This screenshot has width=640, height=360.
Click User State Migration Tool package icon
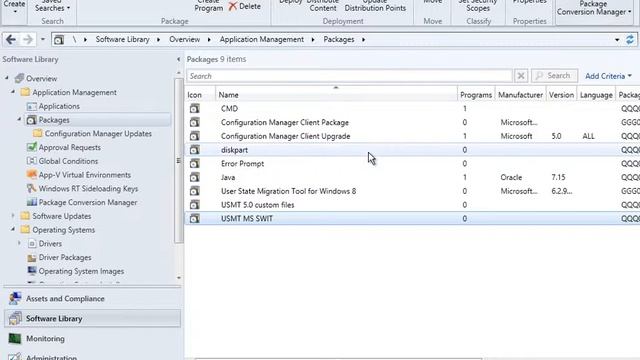[195, 191]
